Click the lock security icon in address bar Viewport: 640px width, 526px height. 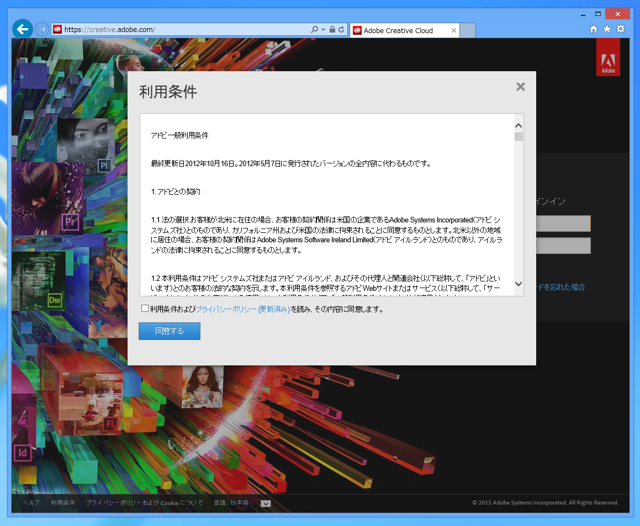coord(332,29)
